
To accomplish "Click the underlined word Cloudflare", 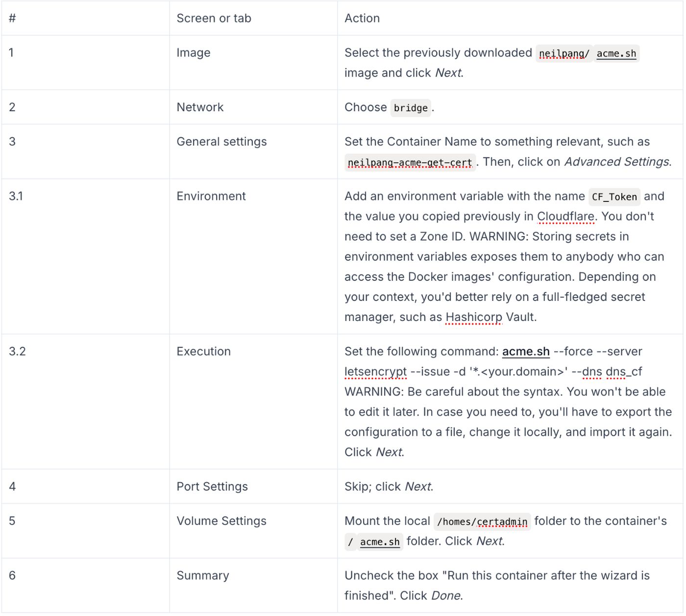I will point(565,216).
